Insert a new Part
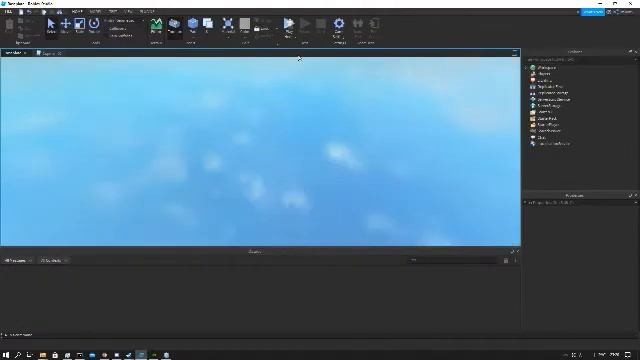Viewport: 640px width, 360px height. [193, 27]
